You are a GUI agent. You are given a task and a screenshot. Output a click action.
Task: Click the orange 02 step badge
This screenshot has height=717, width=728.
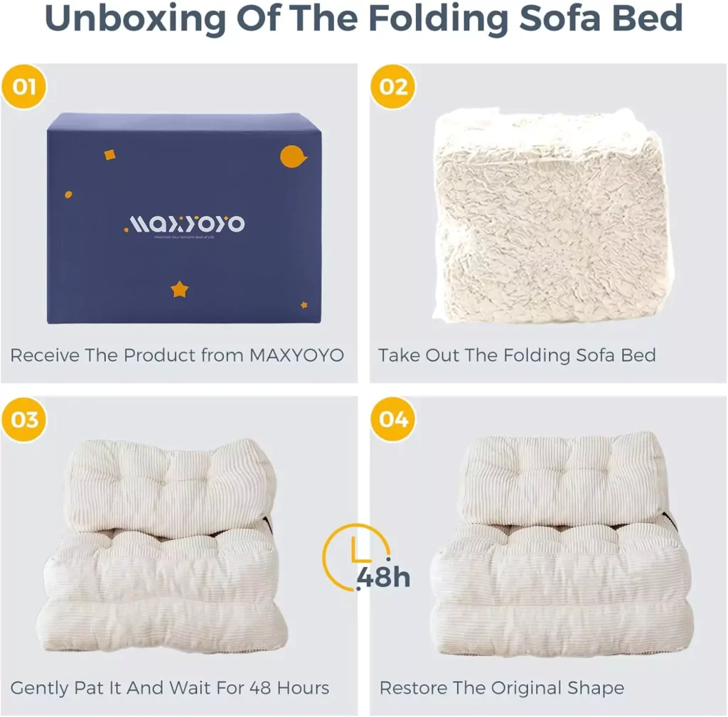point(393,87)
